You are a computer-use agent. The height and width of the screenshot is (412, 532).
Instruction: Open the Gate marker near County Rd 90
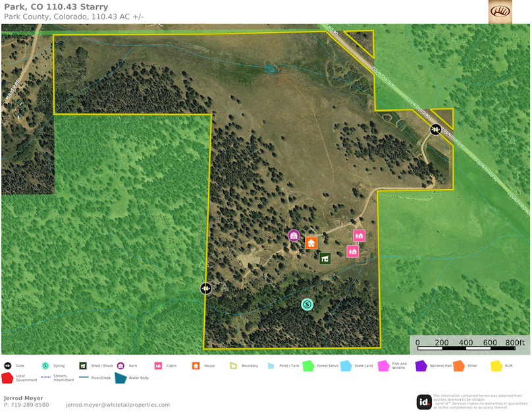(435, 129)
